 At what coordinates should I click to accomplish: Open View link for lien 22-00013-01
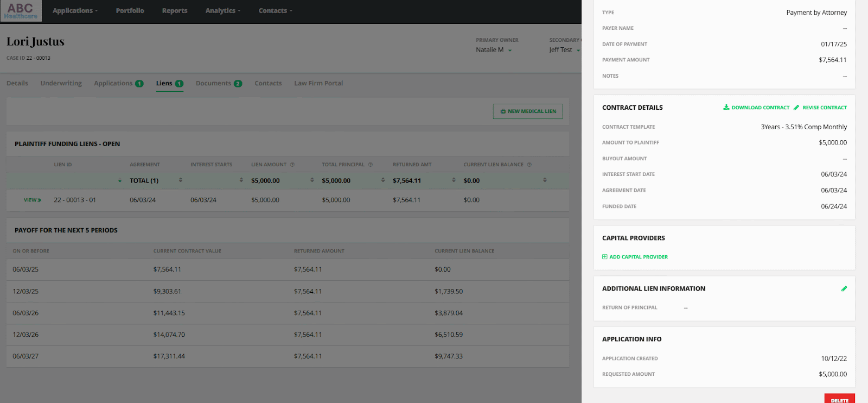[x=33, y=200]
